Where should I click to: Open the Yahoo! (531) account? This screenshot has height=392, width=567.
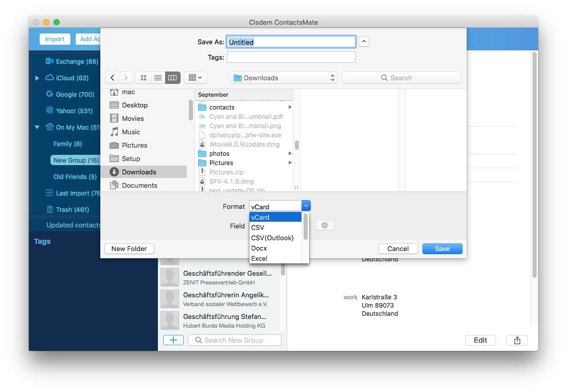69,111
